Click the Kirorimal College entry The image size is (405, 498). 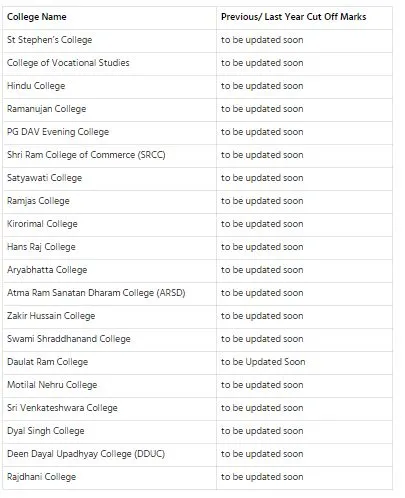(x=42, y=224)
